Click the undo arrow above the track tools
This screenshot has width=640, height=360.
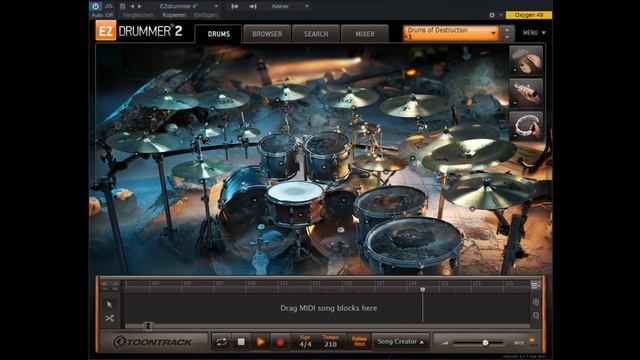[105, 283]
